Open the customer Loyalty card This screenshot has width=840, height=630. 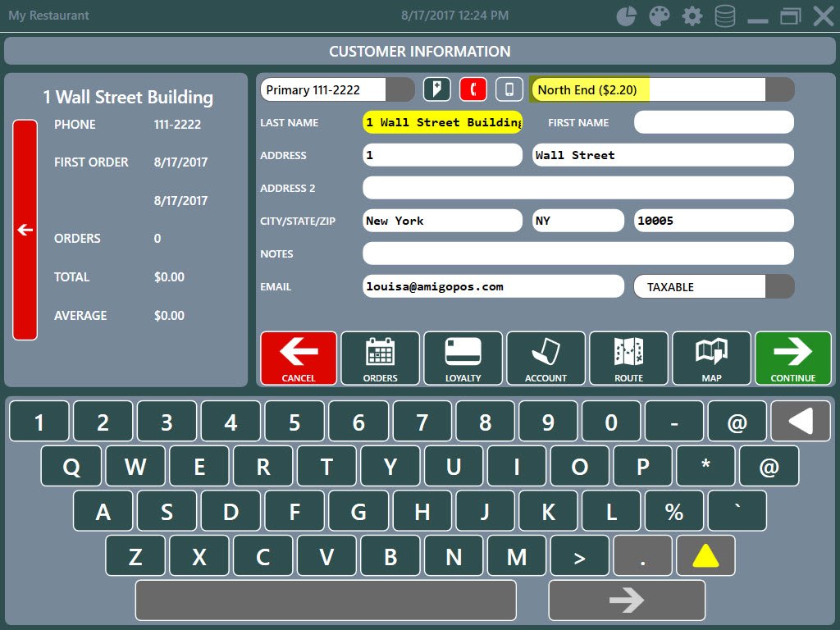click(x=463, y=358)
